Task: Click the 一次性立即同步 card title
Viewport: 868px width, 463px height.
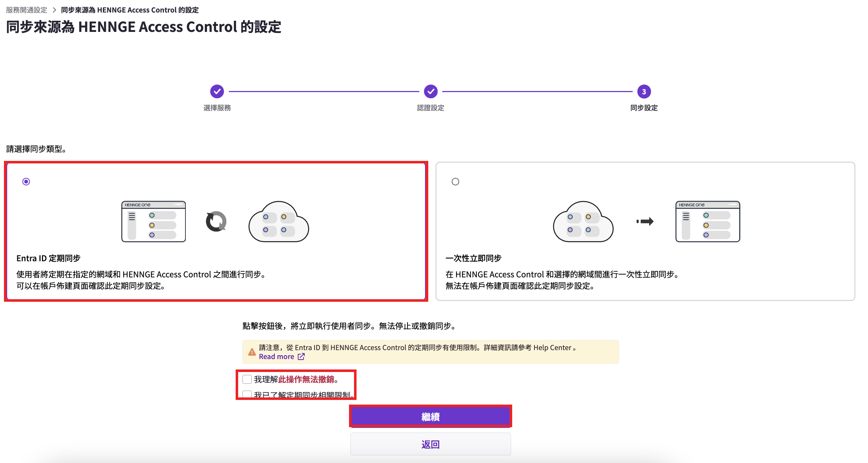Action: (473, 258)
